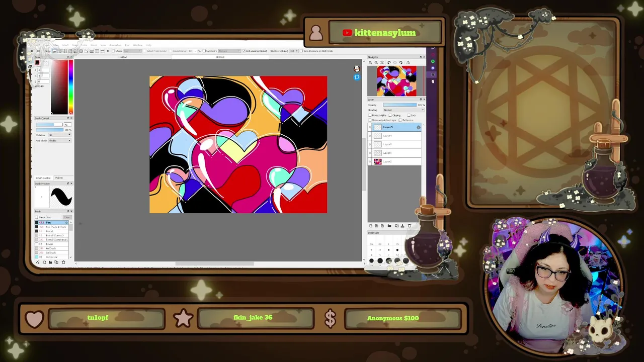Check the Reference option
The image size is (644, 362).
(x=400, y=120)
